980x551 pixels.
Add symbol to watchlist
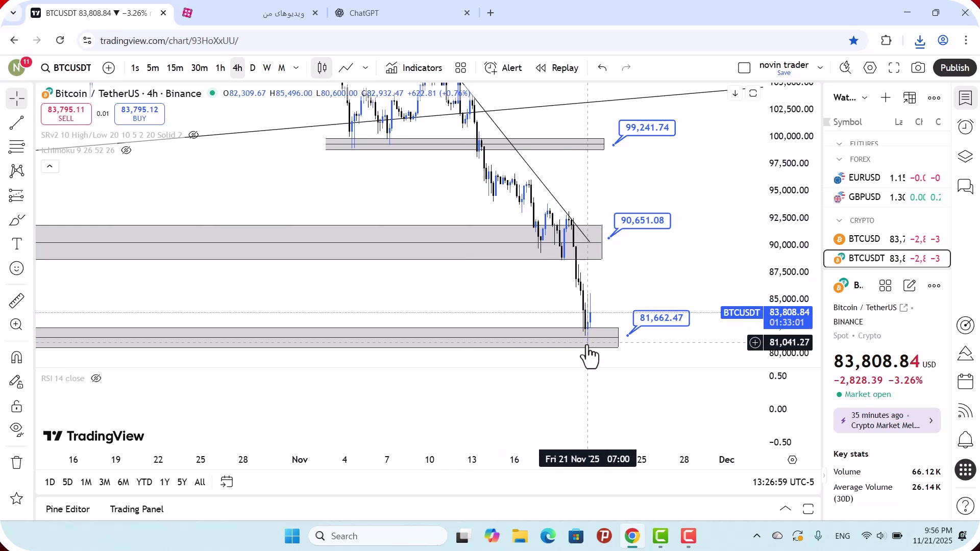pos(886,97)
